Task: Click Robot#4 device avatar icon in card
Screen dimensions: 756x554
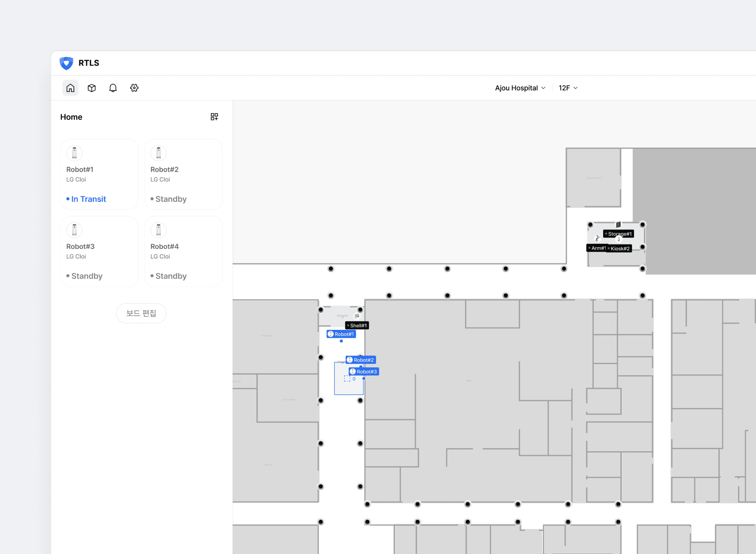Action: (x=158, y=230)
